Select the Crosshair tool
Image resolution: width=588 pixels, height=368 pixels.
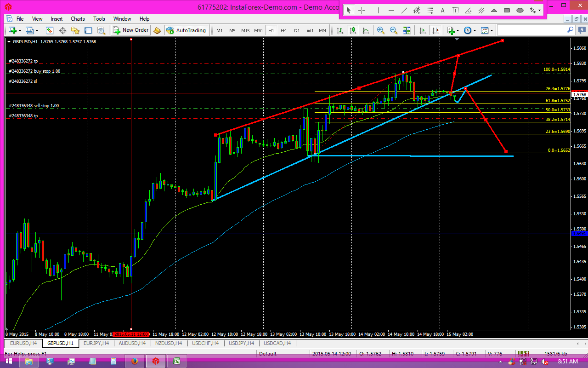[362, 10]
